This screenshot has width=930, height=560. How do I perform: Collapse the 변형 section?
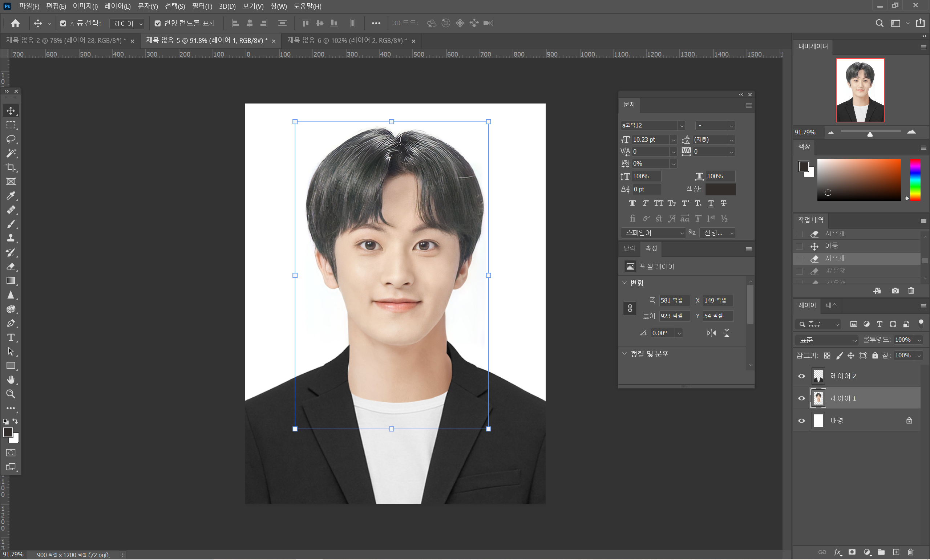coord(624,283)
